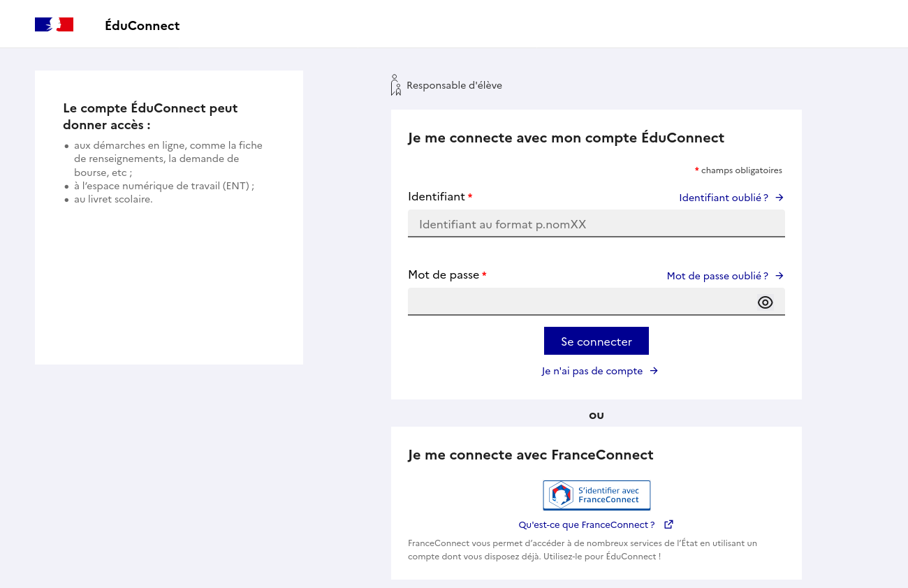Toggle password visibility eye icon
Viewport: 908px width, 588px height.
coord(765,302)
